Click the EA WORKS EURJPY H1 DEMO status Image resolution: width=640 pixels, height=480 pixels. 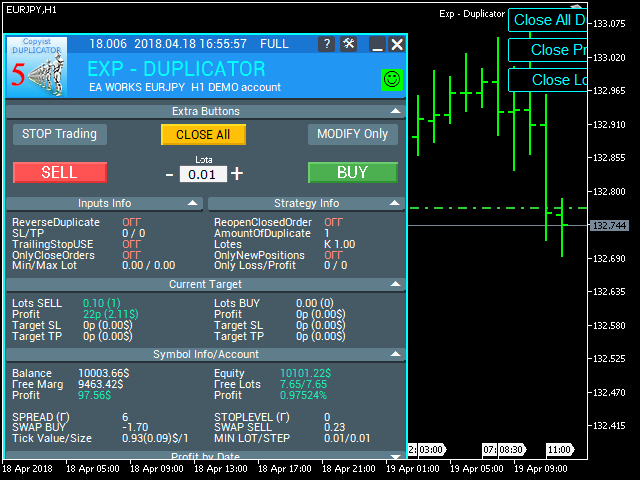185,87
